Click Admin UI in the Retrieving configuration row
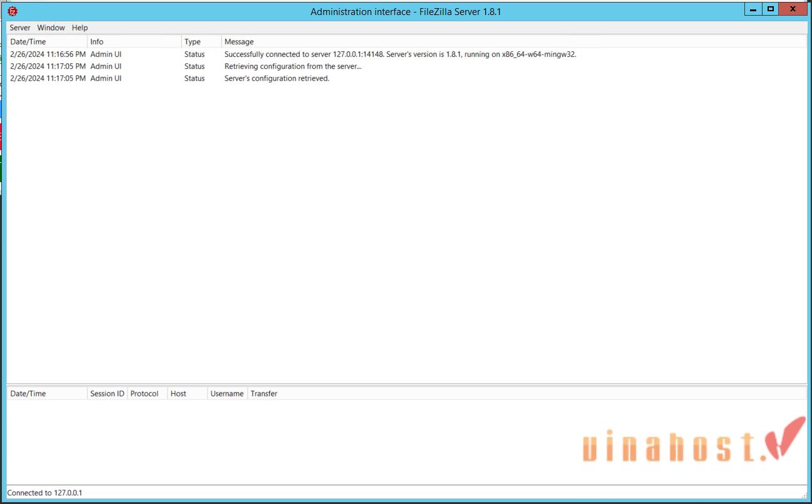This screenshot has height=504, width=812. pyautogui.click(x=106, y=66)
